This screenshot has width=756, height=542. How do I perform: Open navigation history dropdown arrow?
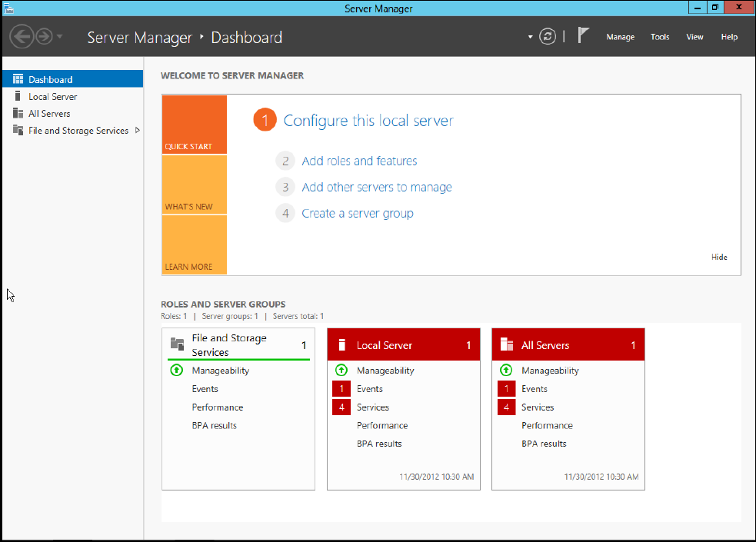[59, 37]
